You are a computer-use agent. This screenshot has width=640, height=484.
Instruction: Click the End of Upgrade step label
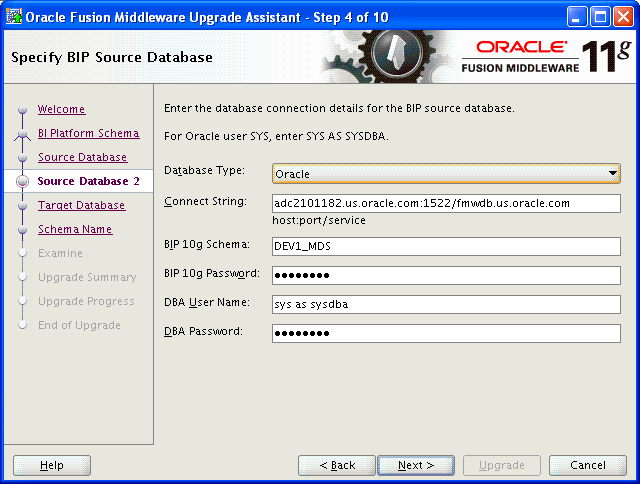[x=79, y=325]
